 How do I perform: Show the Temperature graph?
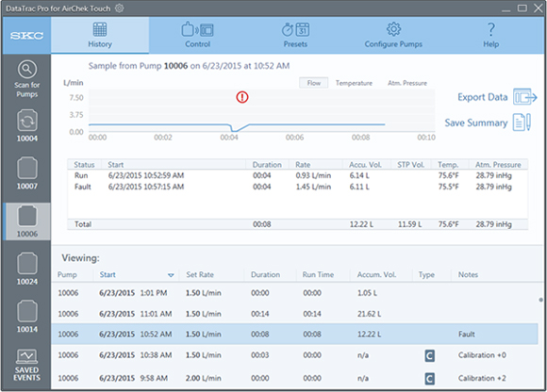click(354, 83)
